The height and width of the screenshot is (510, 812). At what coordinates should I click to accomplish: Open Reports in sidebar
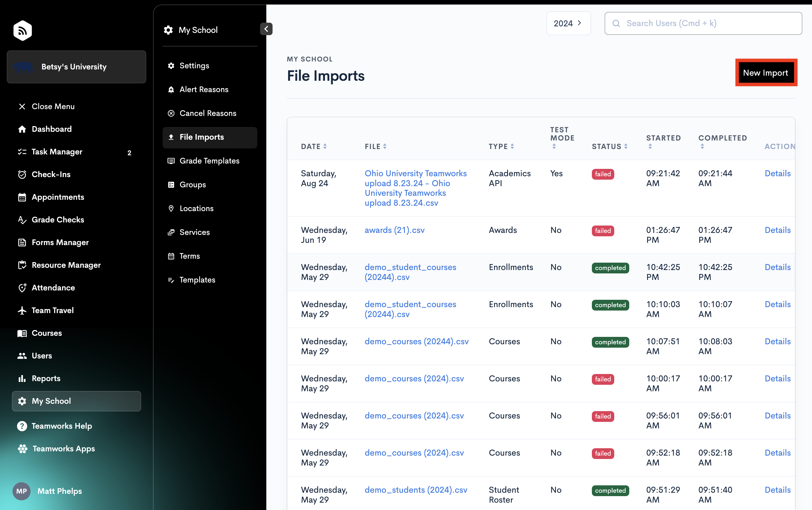click(x=46, y=378)
